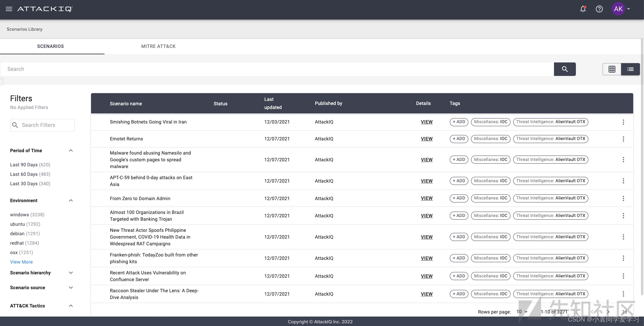View details of Smishing Botnets scenario
This screenshot has width=644, height=326.
[x=427, y=122]
